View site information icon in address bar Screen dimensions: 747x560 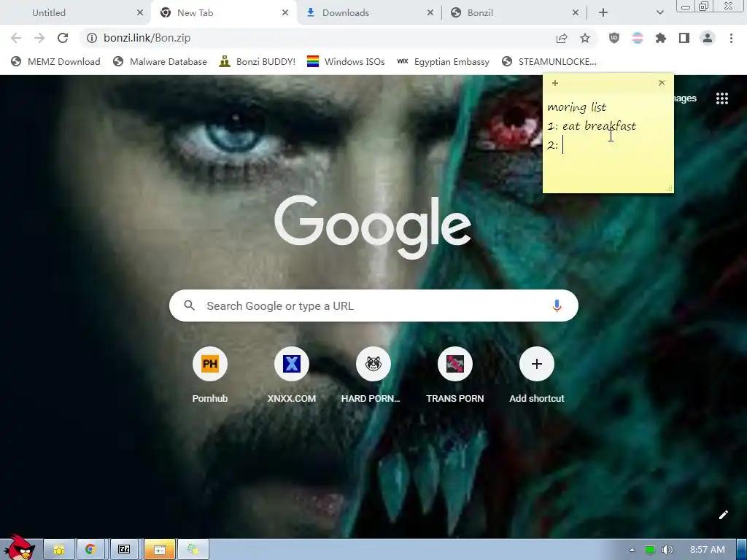(92, 38)
